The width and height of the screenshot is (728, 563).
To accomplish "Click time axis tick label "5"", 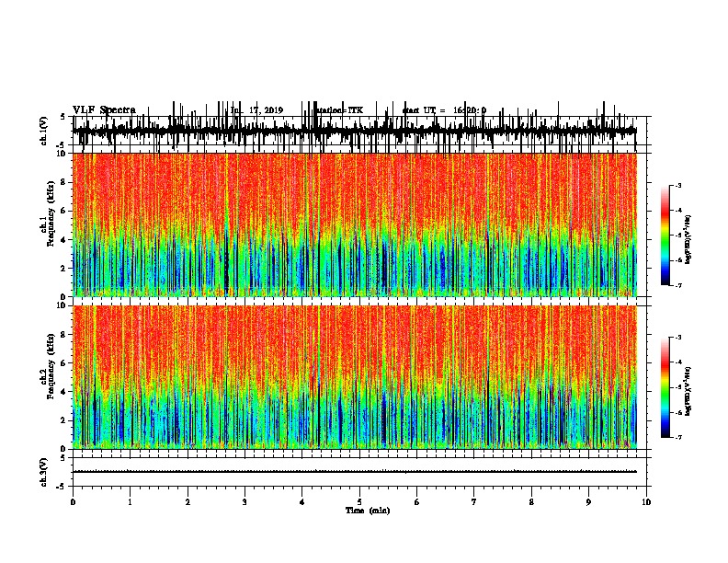I will (359, 502).
